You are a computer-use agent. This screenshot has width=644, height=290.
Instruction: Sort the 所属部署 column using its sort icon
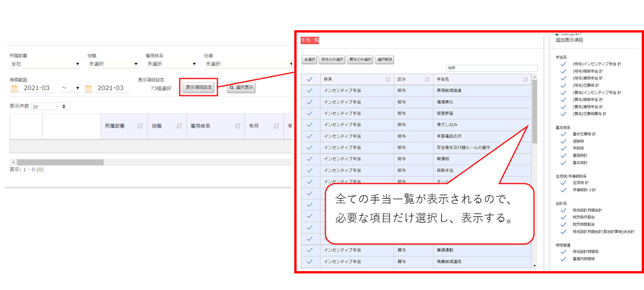point(140,126)
